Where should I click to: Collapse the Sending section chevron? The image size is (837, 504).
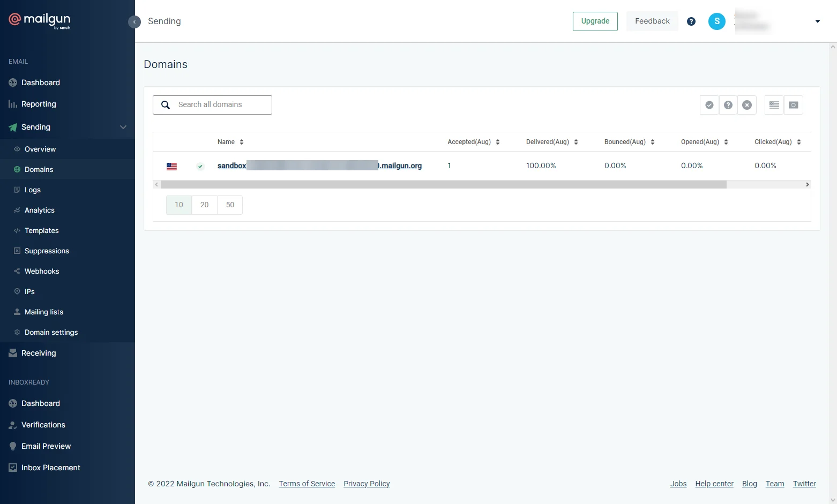point(123,127)
